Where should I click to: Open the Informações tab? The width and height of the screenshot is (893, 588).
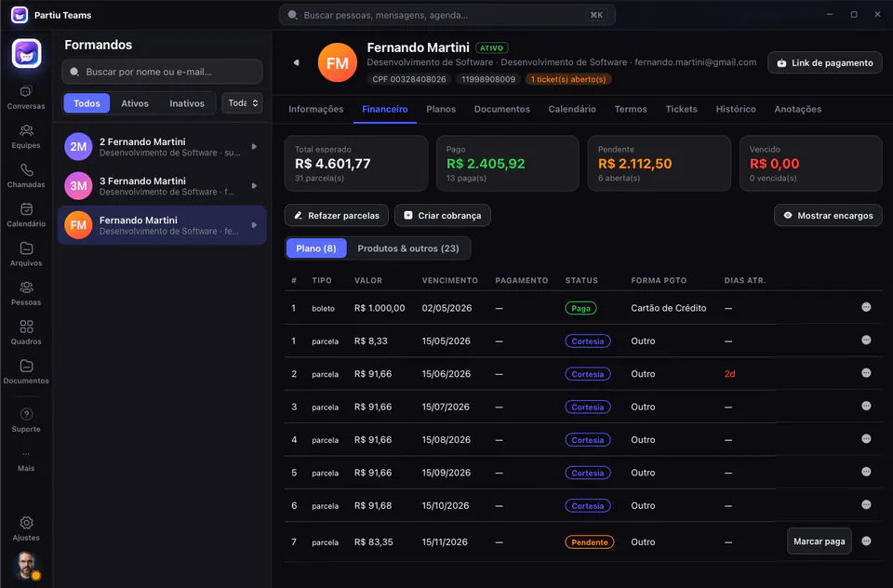pyautogui.click(x=315, y=110)
